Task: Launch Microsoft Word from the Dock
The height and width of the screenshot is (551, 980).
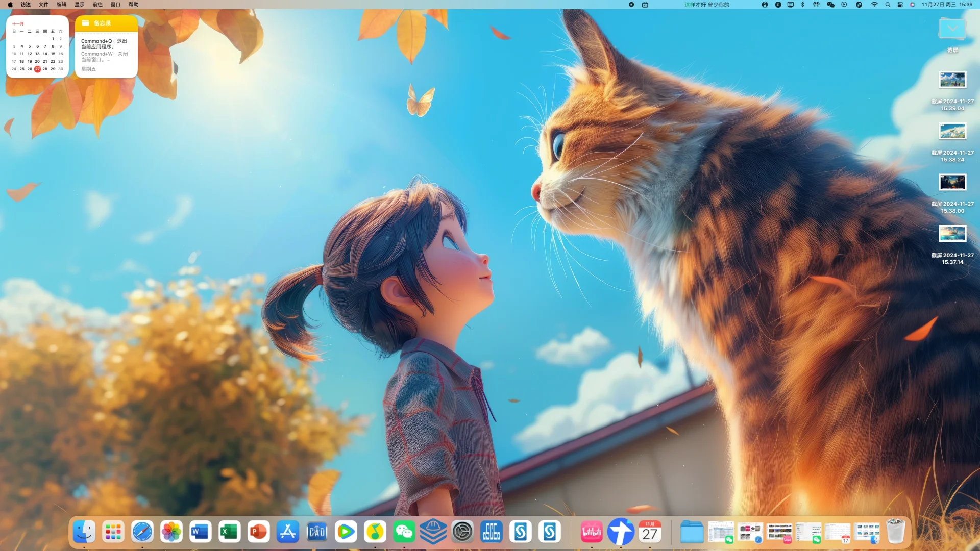Action: click(x=201, y=532)
